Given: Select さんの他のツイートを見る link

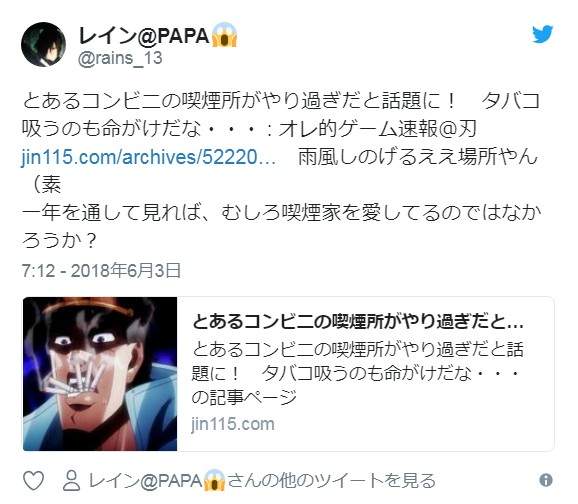Looking at the screenshot, I should coord(332,481).
